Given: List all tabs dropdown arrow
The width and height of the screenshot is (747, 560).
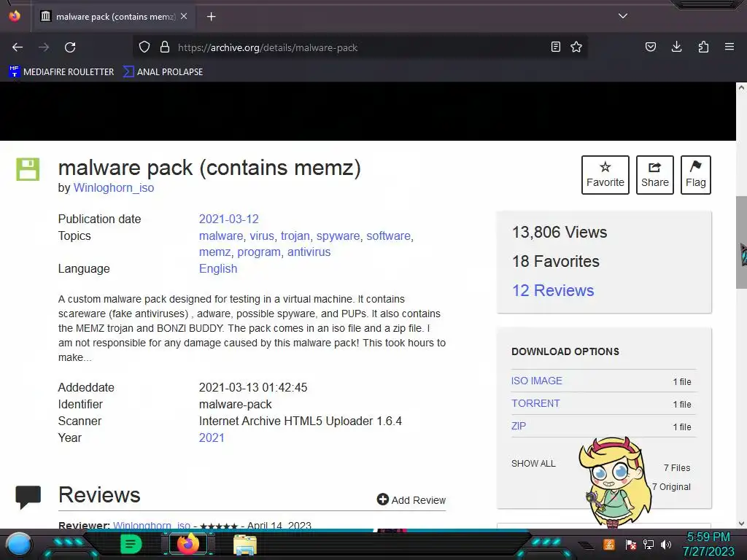Looking at the screenshot, I should [623, 16].
